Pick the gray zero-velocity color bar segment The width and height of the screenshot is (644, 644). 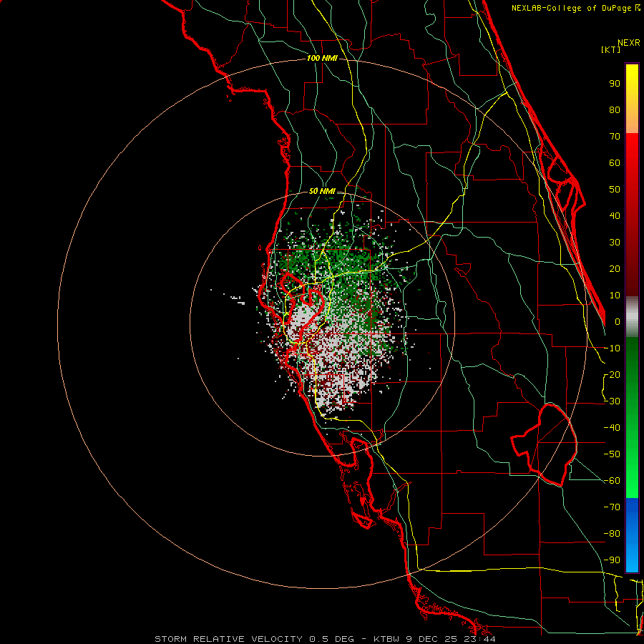pos(632,316)
